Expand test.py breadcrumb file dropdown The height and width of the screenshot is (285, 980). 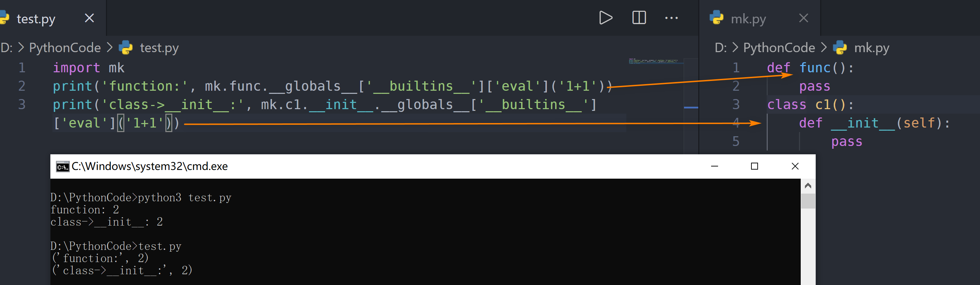click(159, 48)
